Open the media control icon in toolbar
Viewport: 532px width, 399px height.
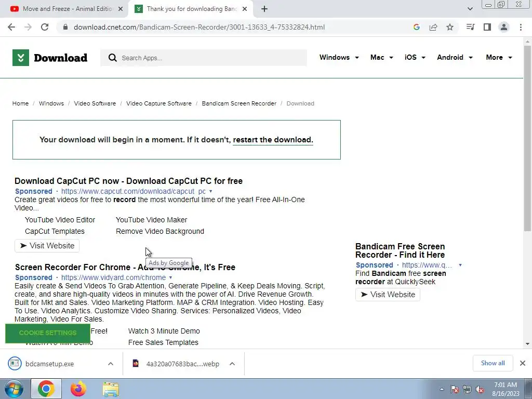click(x=470, y=27)
